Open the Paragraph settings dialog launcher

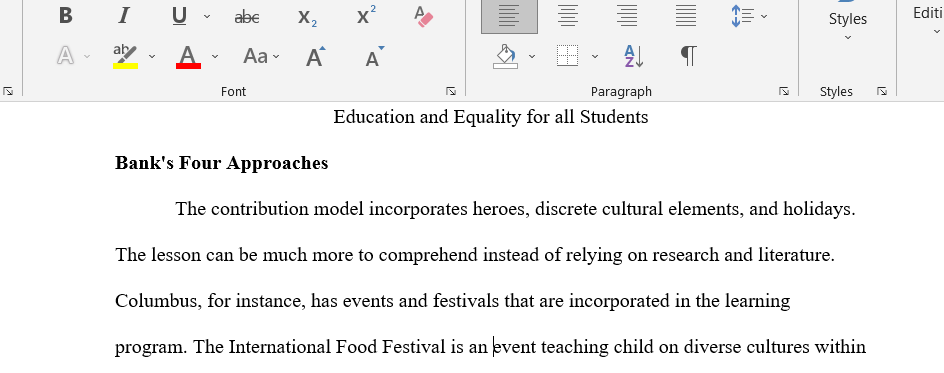[784, 91]
